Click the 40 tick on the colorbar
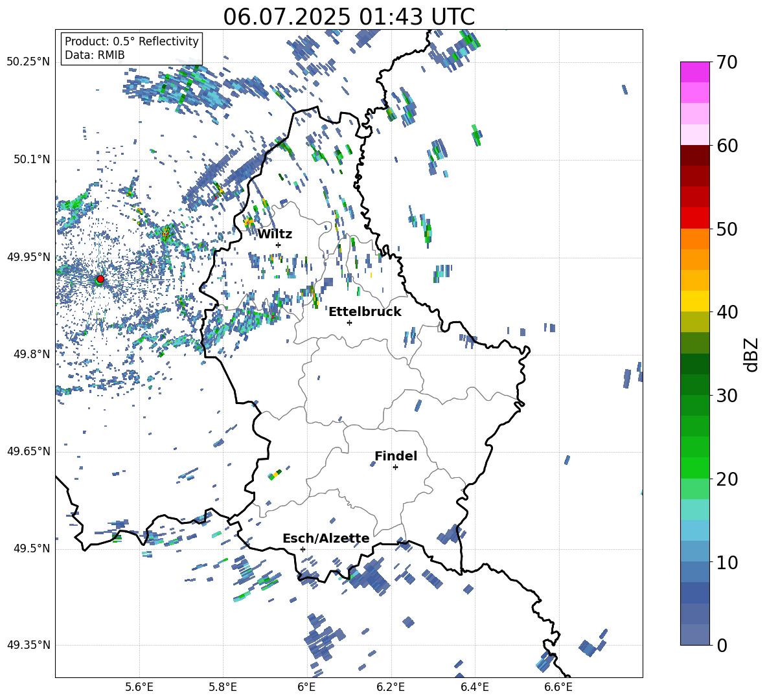767x700 pixels. [x=726, y=312]
